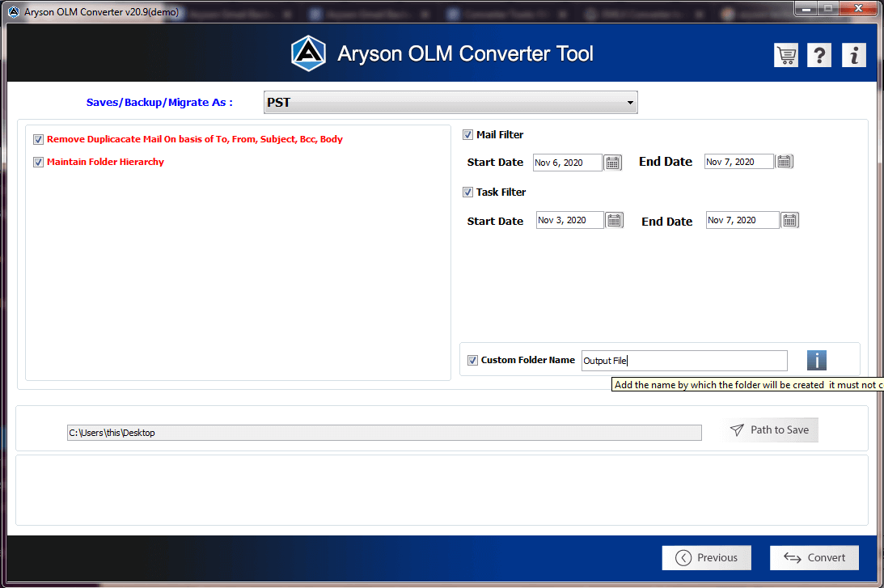Open calendar for Mail Filter End Date
This screenshot has height=588, width=884.
(785, 162)
